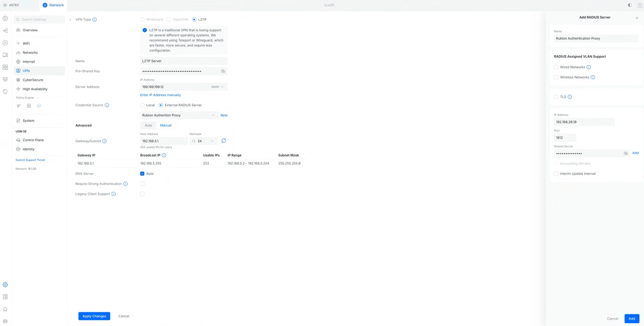
Task: Open the Broadcast IP info tooltip icon
Action: pos(164,155)
